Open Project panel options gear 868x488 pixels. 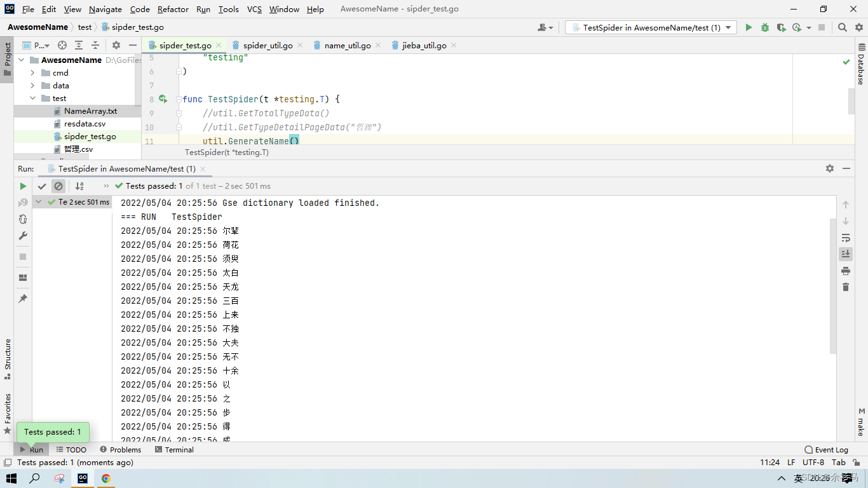(x=116, y=45)
